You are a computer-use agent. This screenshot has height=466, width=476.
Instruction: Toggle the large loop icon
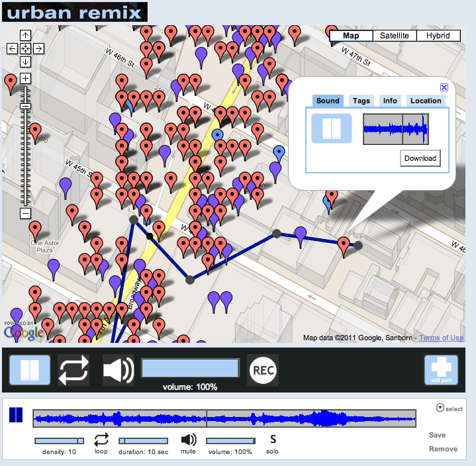(x=73, y=370)
